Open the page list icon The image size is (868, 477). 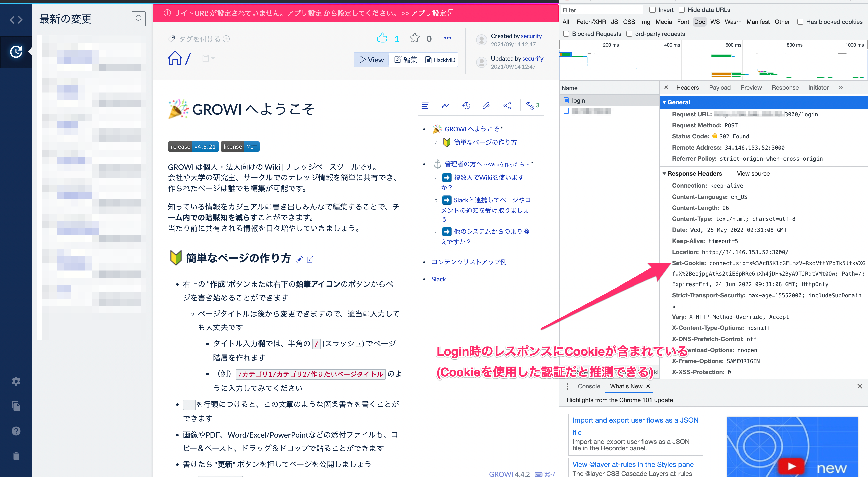425,106
